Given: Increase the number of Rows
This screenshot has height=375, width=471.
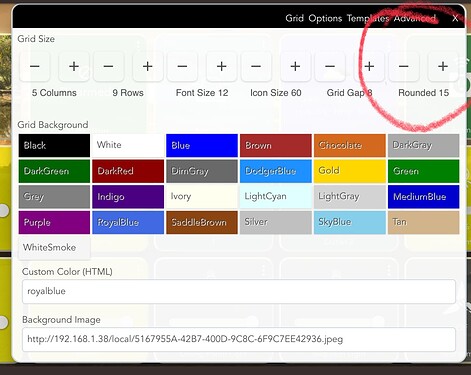Looking at the screenshot, I should tap(148, 66).
